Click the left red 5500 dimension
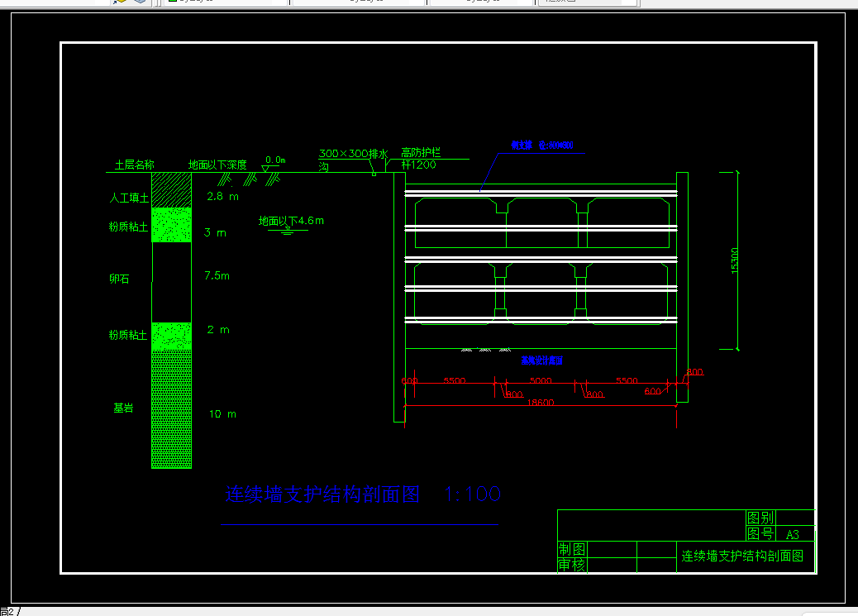Viewport: 858px width, 616px height. click(455, 380)
